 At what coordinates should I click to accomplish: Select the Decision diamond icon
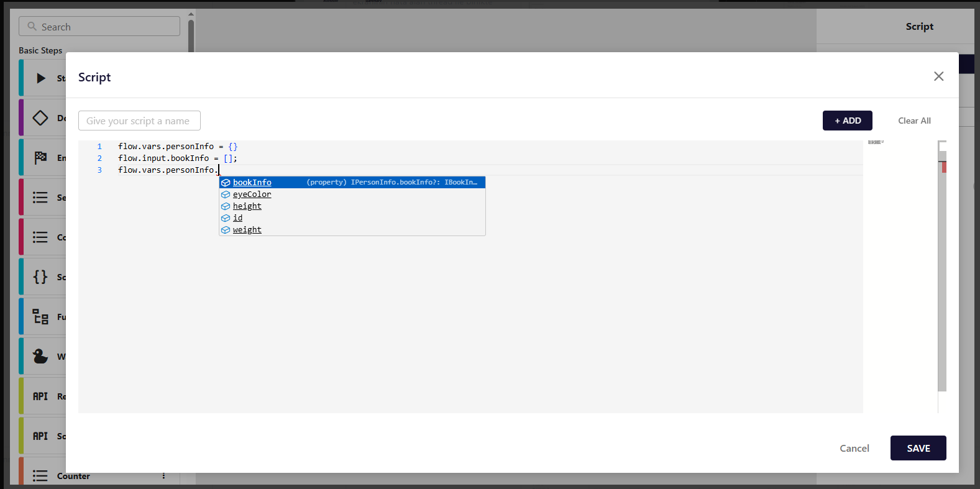tap(40, 118)
